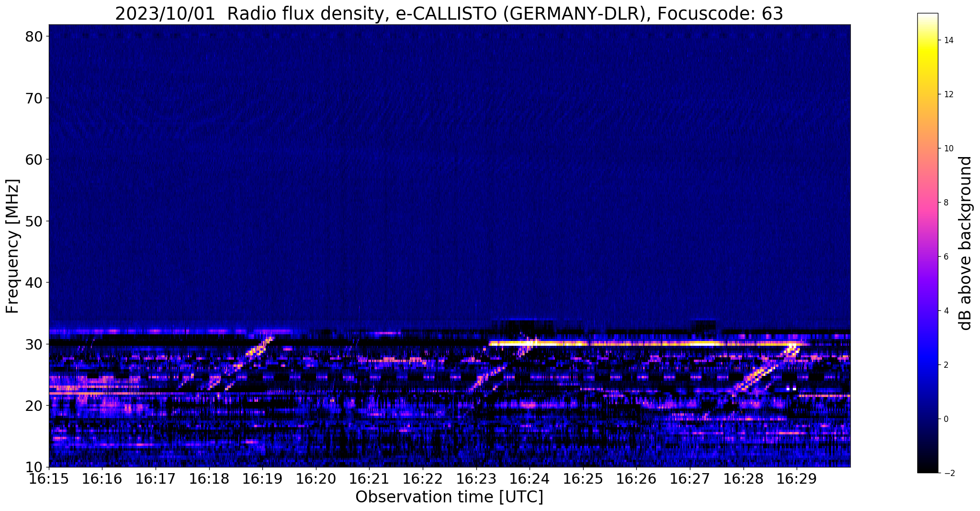The image size is (980, 511).
Task: Click the 16:18 time tick label
Action: (x=209, y=479)
